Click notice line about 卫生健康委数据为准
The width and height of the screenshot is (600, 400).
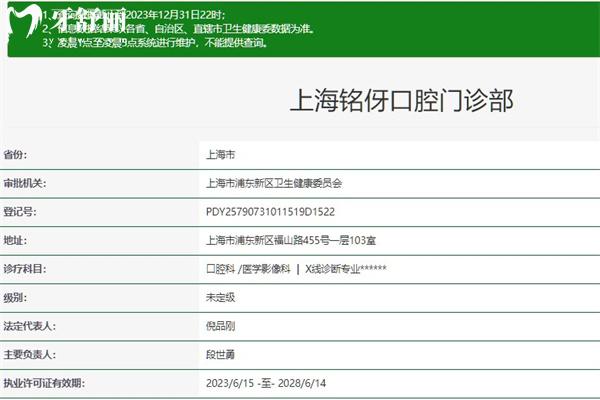coord(179,29)
